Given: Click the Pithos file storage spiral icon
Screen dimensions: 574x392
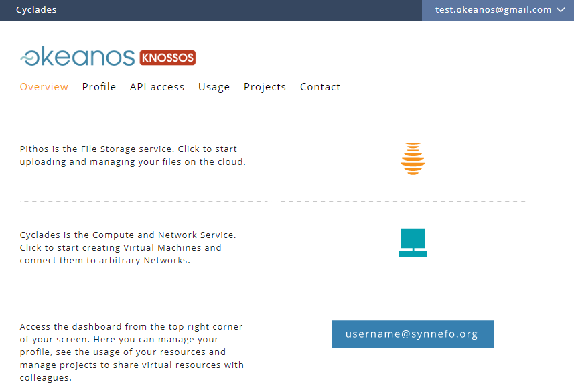Looking at the screenshot, I should (413, 158).
